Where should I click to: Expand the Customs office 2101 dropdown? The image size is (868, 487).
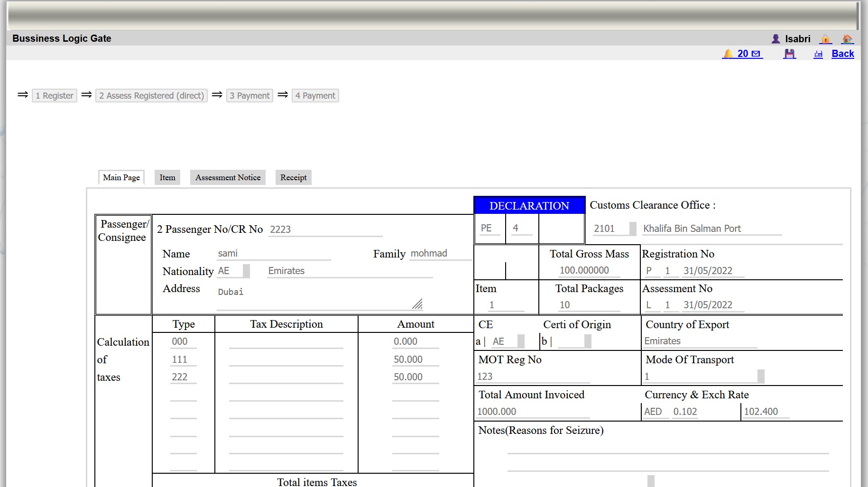point(633,229)
